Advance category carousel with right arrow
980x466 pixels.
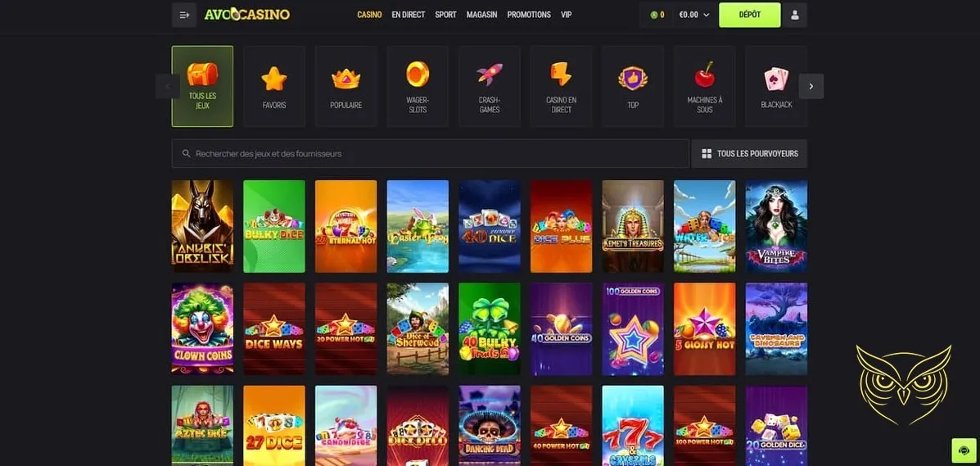pyautogui.click(x=811, y=86)
